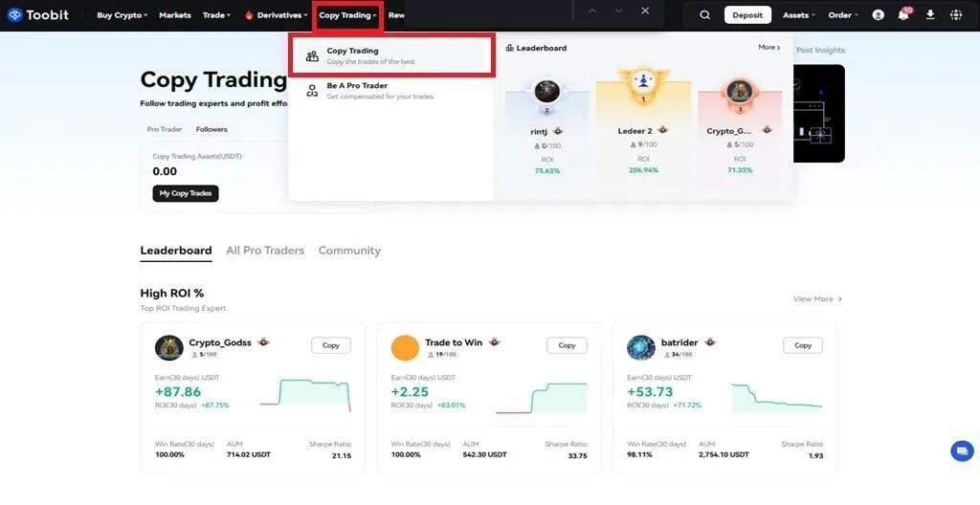
Task: Expand the Trade dropdown menu
Action: [x=217, y=15]
